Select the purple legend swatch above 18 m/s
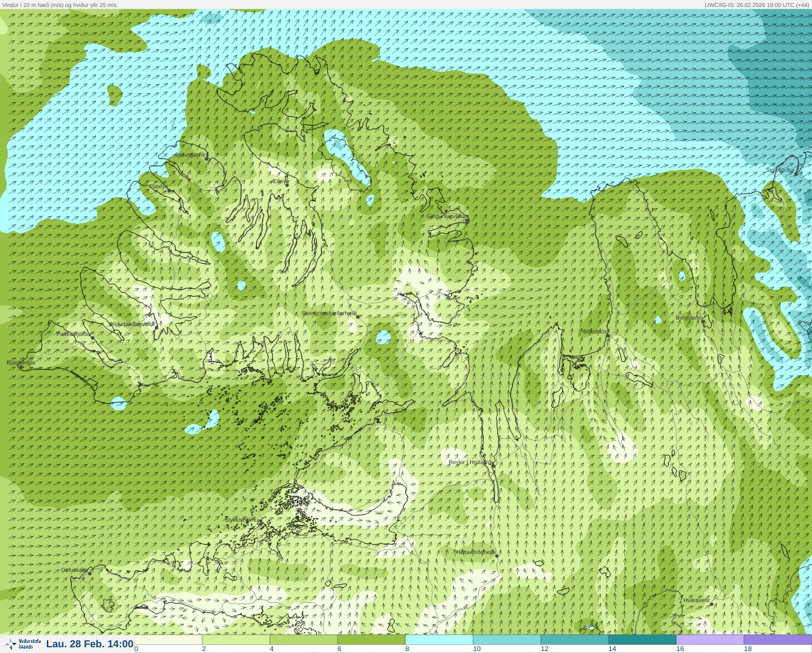The width and height of the screenshot is (812, 653). pyautogui.click(x=778, y=640)
